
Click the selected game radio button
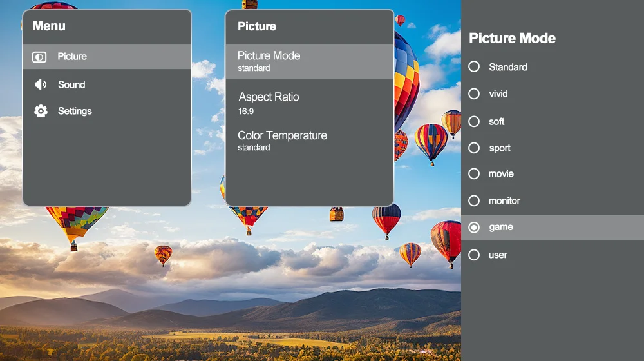tap(474, 227)
